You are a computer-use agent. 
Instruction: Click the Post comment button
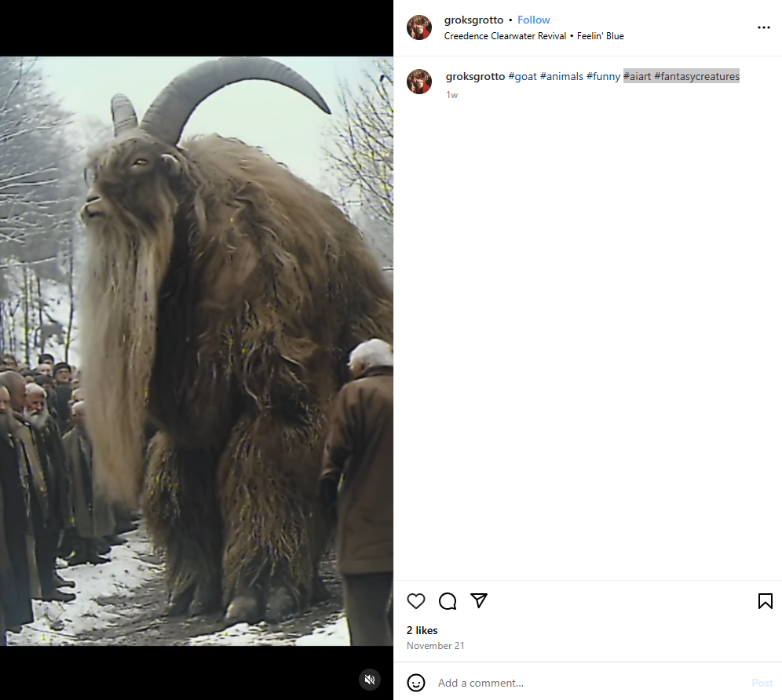762,683
